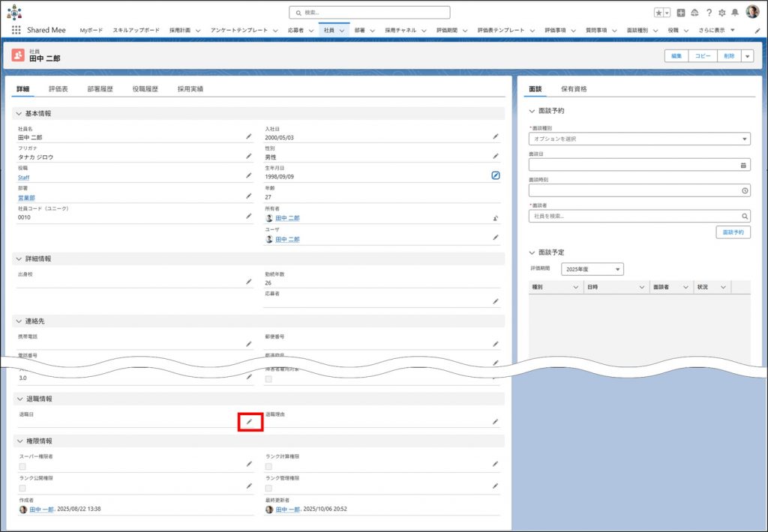
Task: Click the pencil icon next to 退職日
Action: click(x=250, y=422)
